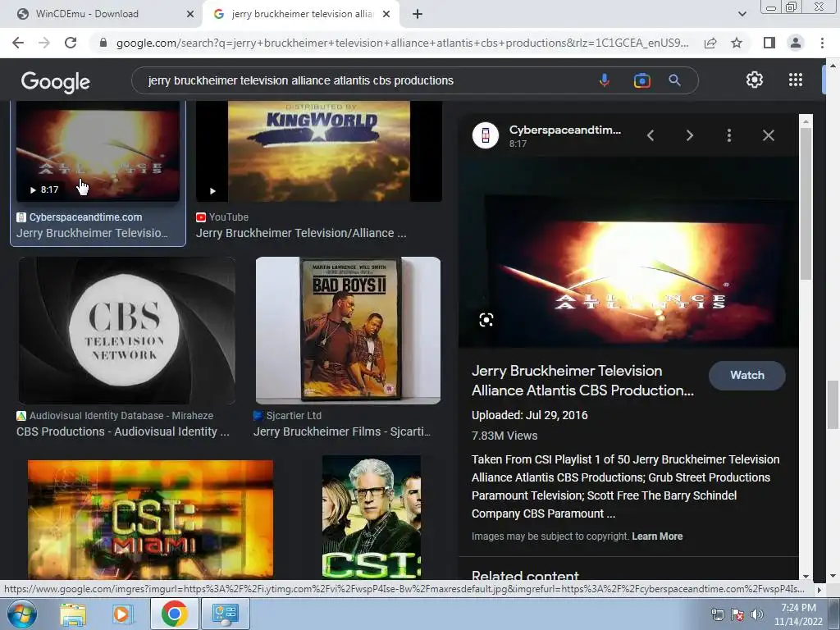Open the CSI cast image thumbnail
This screenshot has height=630, width=840.
pyautogui.click(x=372, y=517)
